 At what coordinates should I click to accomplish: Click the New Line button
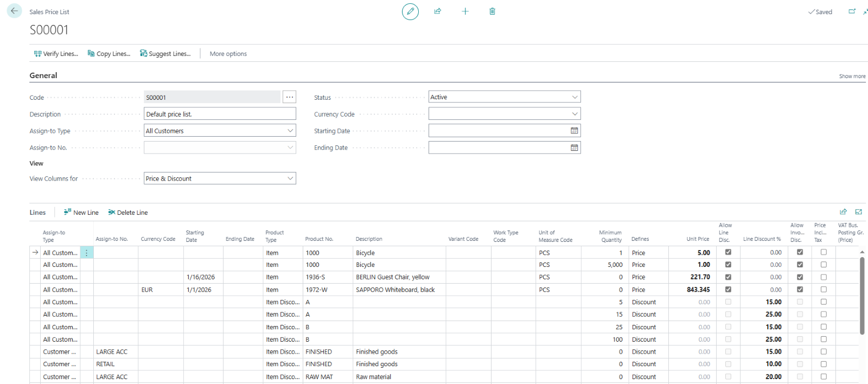(x=81, y=213)
